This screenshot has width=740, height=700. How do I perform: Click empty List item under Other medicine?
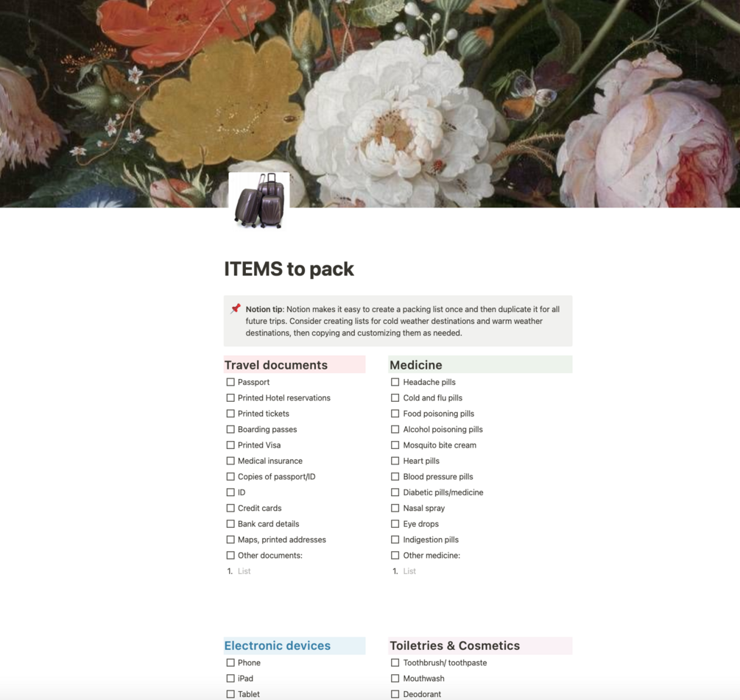coord(409,571)
